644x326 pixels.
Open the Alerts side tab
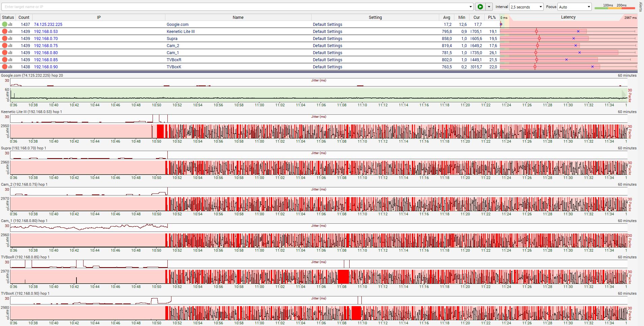tap(641, 6)
